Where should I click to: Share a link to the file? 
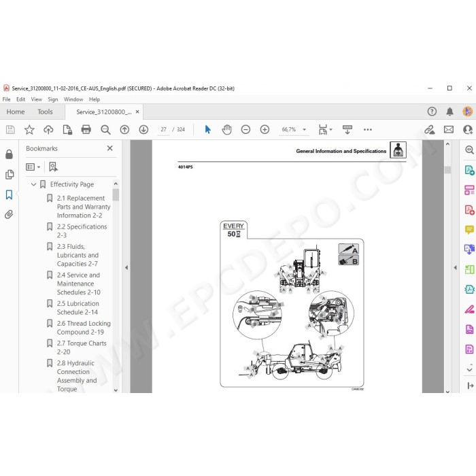tap(430, 130)
